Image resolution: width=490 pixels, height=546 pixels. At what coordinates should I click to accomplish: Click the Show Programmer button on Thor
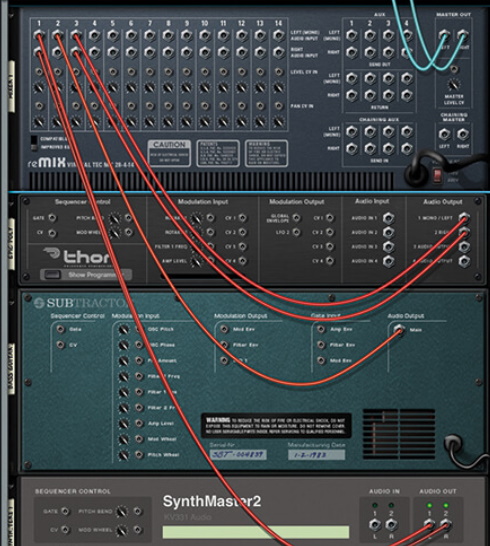click(x=86, y=275)
